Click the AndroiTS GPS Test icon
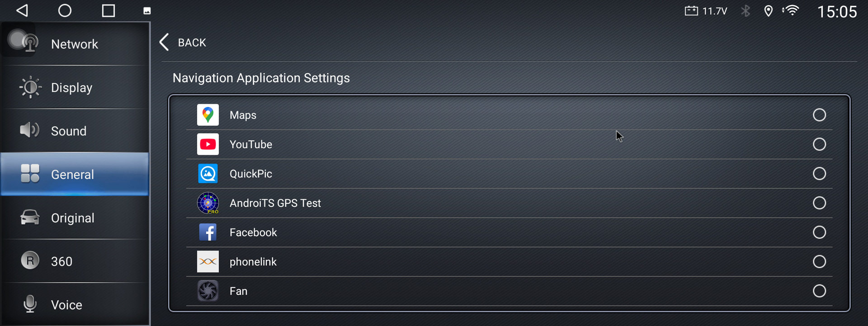Screen dimensions: 868x326 tap(208, 203)
